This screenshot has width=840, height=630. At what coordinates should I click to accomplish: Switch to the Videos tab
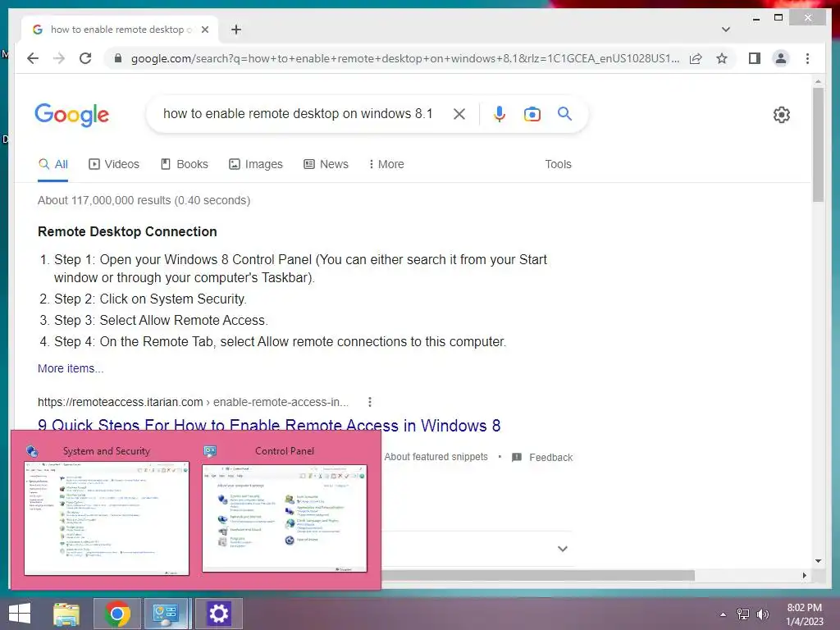click(x=113, y=164)
